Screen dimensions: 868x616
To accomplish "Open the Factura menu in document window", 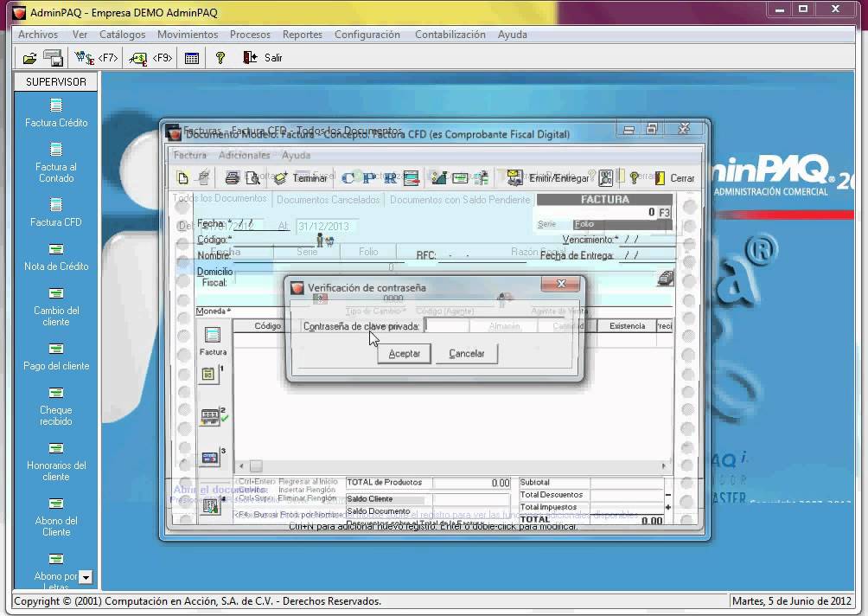I will [x=190, y=155].
